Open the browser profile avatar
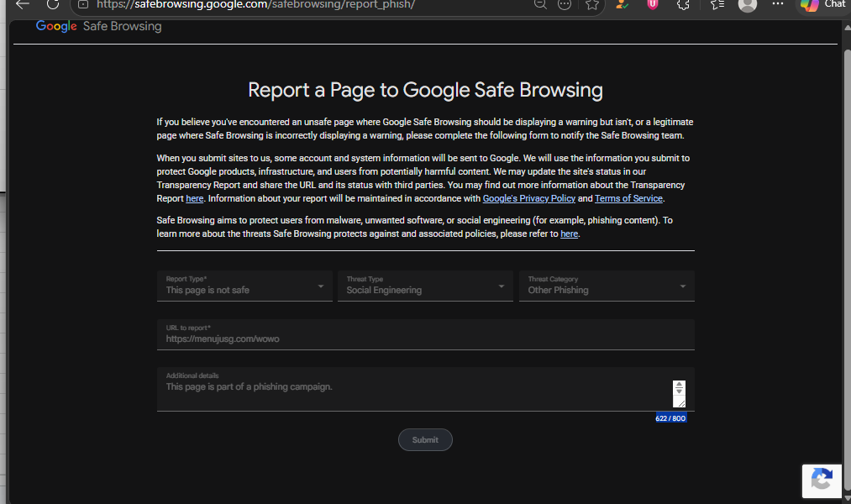Viewport: 851px width, 504px height. tap(748, 5)
